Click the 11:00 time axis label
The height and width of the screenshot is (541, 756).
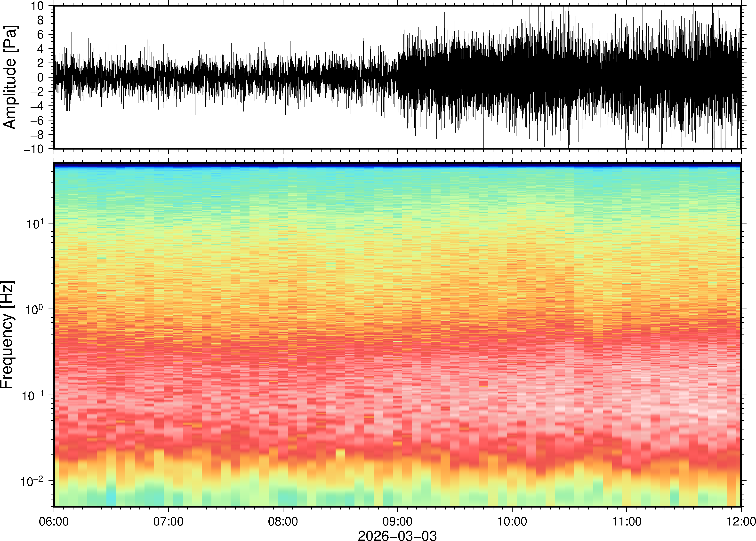coord(626,521)
